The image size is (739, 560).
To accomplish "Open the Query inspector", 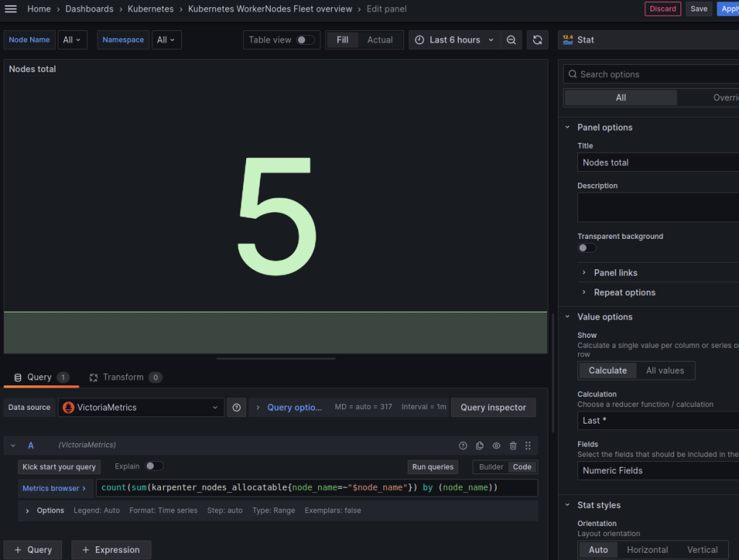I will (x=493, y=407).
